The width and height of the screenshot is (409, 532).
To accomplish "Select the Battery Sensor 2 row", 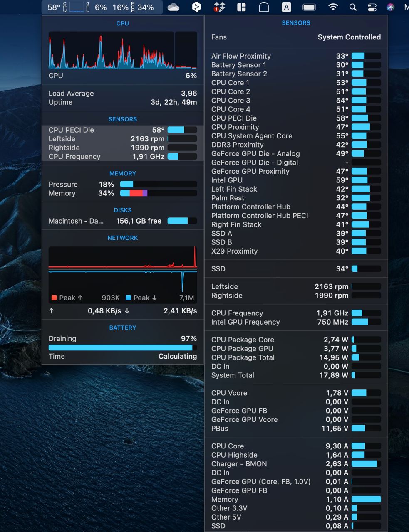I will click(296, 74).
